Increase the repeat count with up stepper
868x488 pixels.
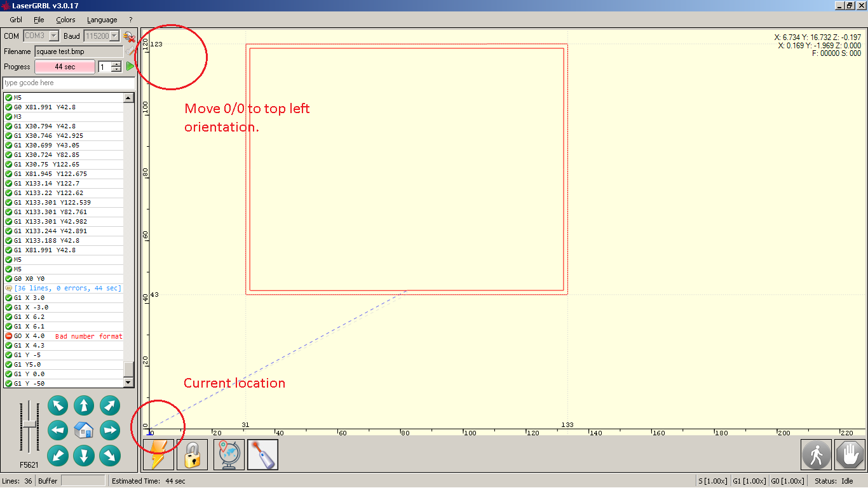coord(116,64)
